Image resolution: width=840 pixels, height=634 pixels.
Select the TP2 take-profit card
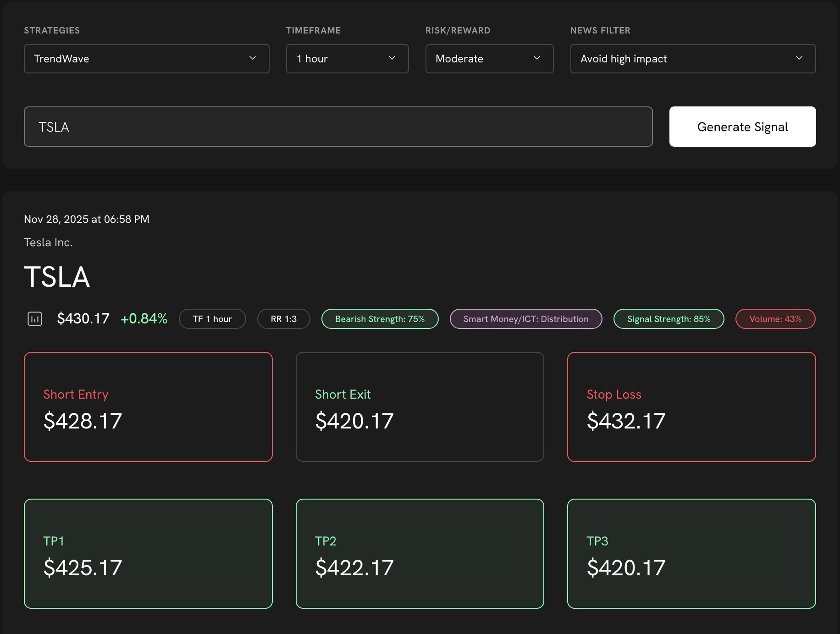[x=420, y=554]
